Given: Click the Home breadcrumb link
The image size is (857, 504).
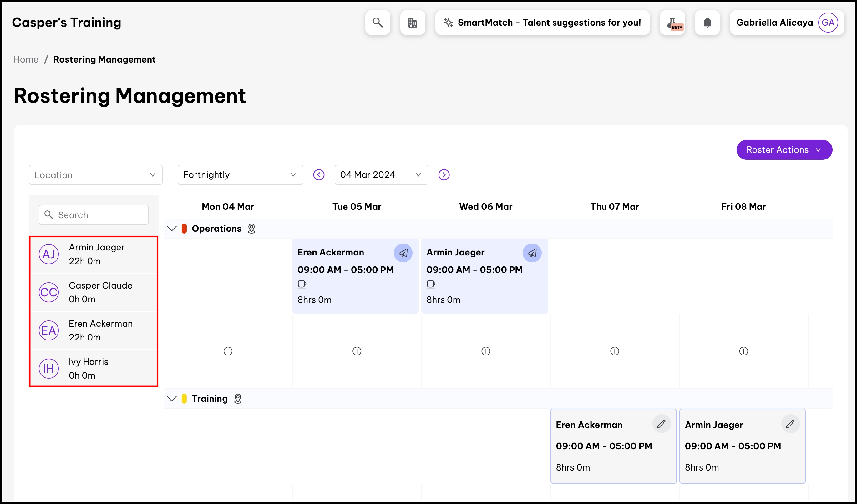Looking at the screenshot, I should 26,59.
